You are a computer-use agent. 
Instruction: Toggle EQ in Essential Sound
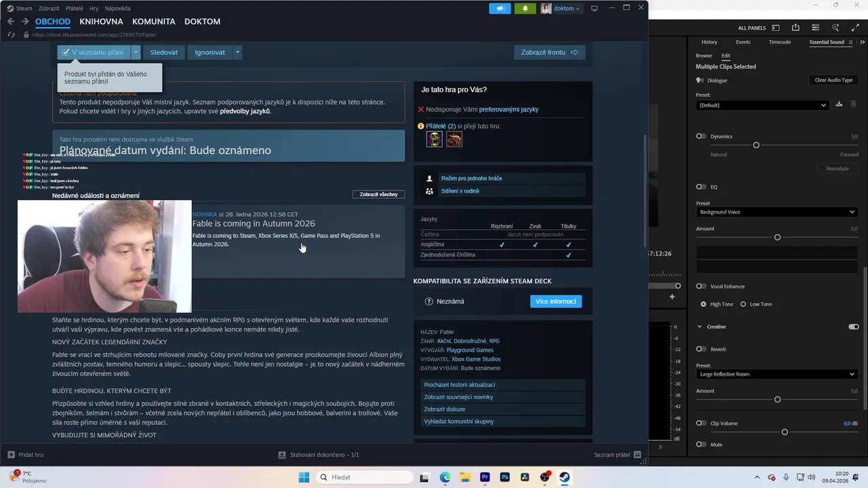click(x=701, y=186)
